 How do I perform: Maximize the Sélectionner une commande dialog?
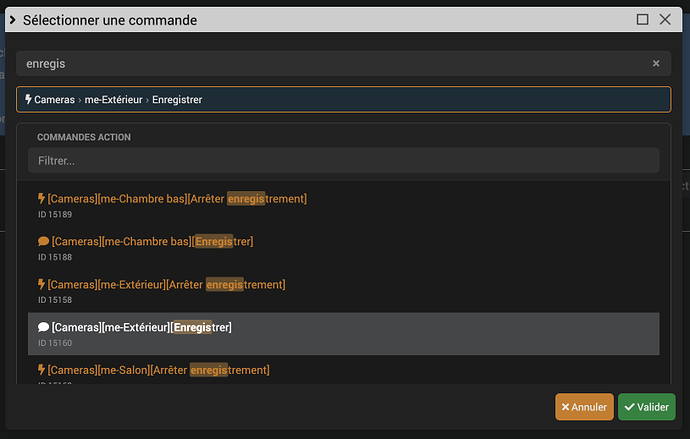coord(642,19)
